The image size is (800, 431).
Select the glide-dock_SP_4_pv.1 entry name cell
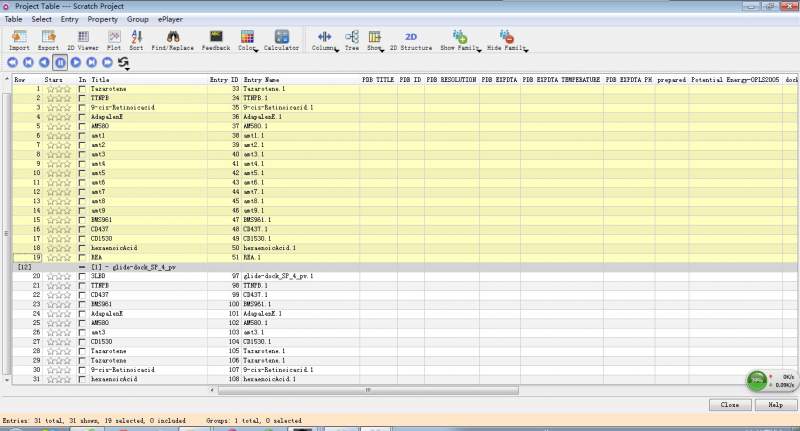point(301,276)
